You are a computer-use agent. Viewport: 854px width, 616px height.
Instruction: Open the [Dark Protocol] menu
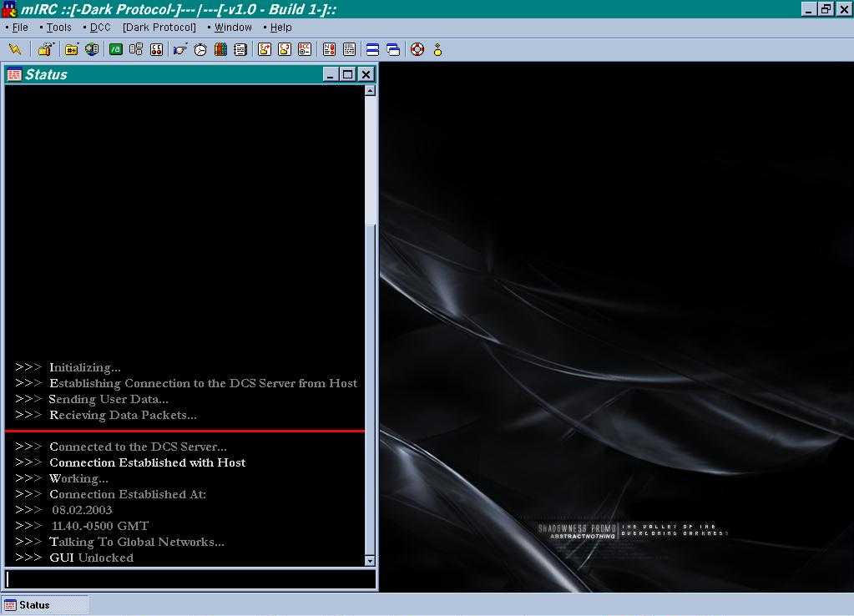(159, 27)
